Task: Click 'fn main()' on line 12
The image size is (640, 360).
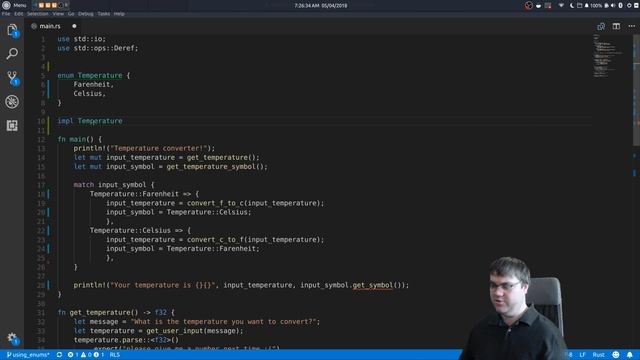Action: [76, 139]
